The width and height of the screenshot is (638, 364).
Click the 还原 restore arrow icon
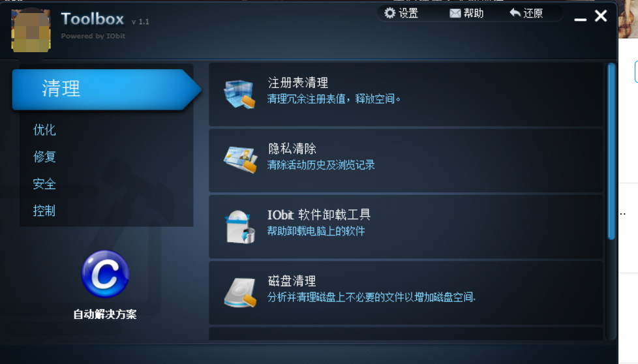(515, 12)
